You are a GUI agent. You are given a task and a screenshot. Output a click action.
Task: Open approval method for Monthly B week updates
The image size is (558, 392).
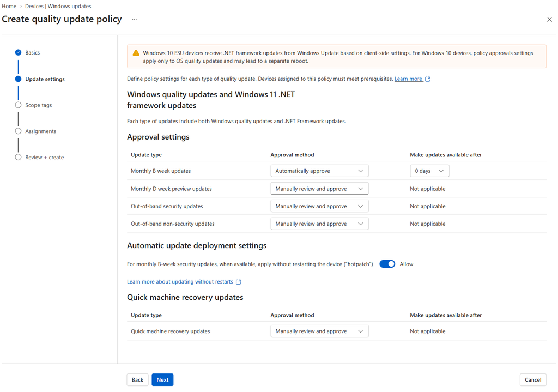319,171
